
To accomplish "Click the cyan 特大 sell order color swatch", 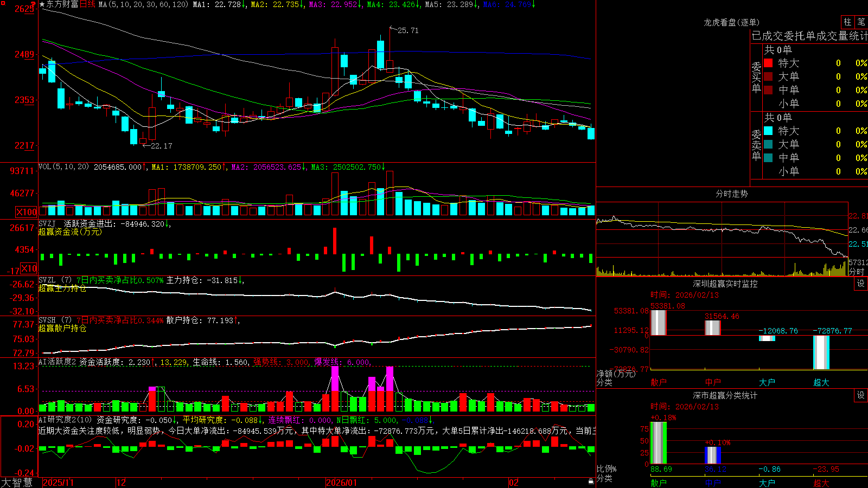I will pos(768,131).
